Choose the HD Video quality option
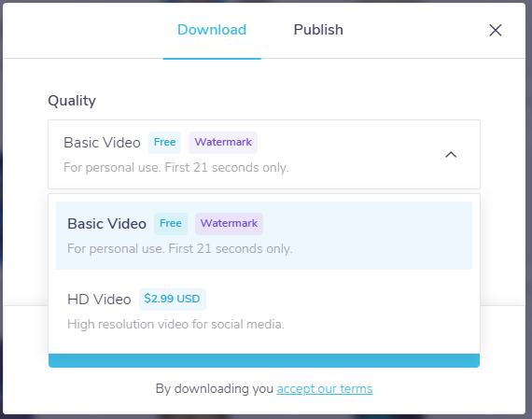Image resolution: width=532 pixels, height=419 pixels. pyautogui.click(x=264, y=311)
